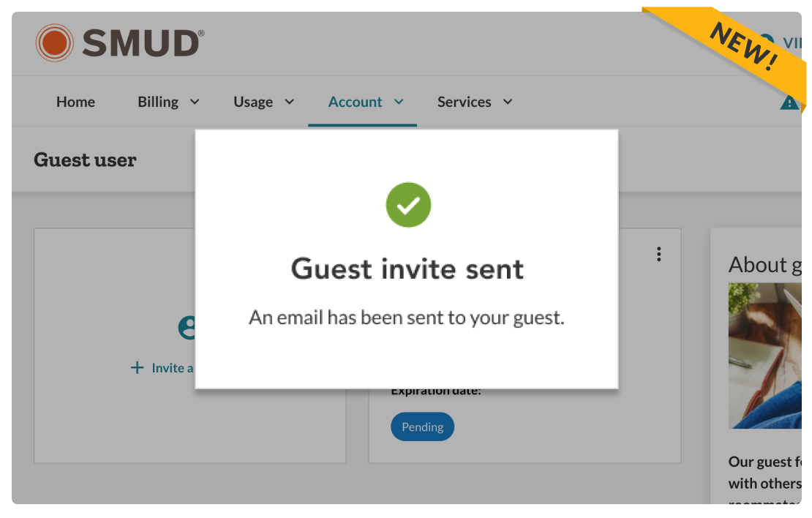Click the warning triangle alert icon
This screenshot has width=812, height=518.
tap(791, 102)
